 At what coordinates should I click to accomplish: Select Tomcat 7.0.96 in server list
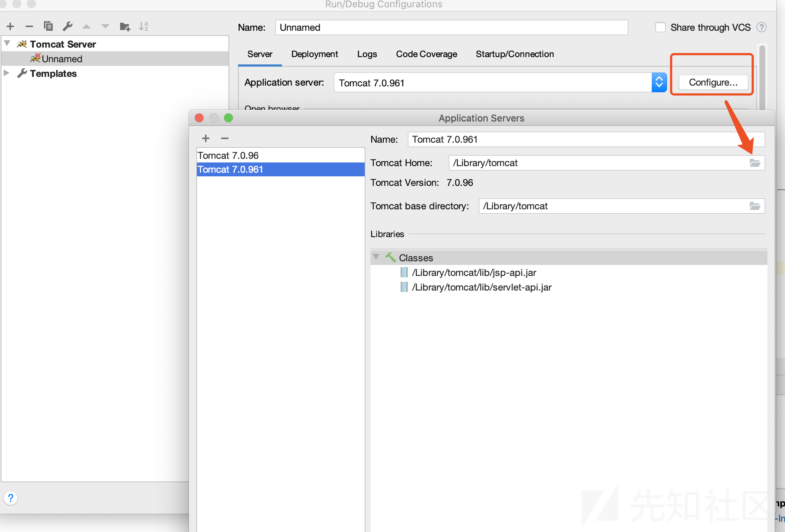[x=280, y=156]
